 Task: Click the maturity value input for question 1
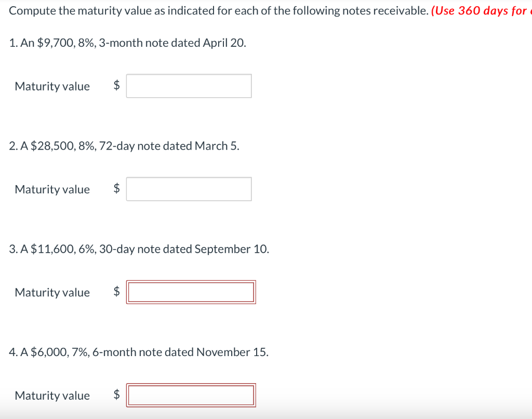pyautogui.click(x=189, y=85)
